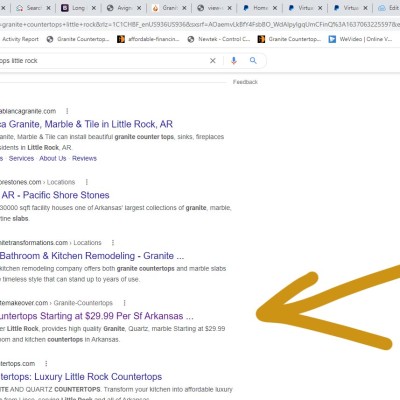Click the blue magnifier search icon
This screenshot has height=400, width=400.
click(x=253, y=60)
